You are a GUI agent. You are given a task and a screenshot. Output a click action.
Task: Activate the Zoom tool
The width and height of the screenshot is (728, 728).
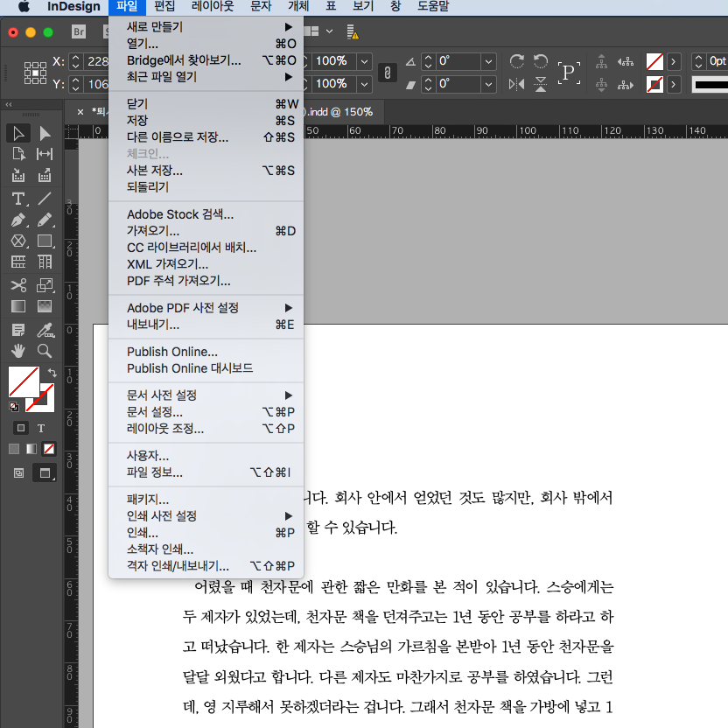[x=45, y=351]
